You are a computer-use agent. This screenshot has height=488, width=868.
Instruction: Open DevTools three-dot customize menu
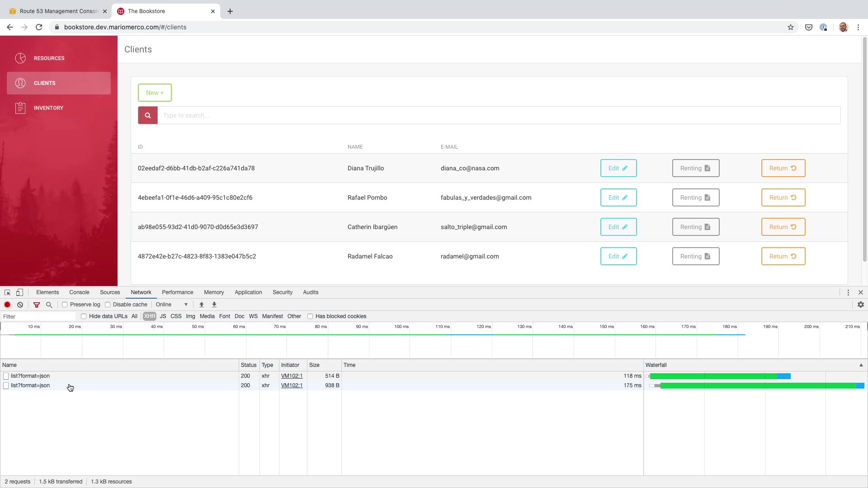click(848, 292)
